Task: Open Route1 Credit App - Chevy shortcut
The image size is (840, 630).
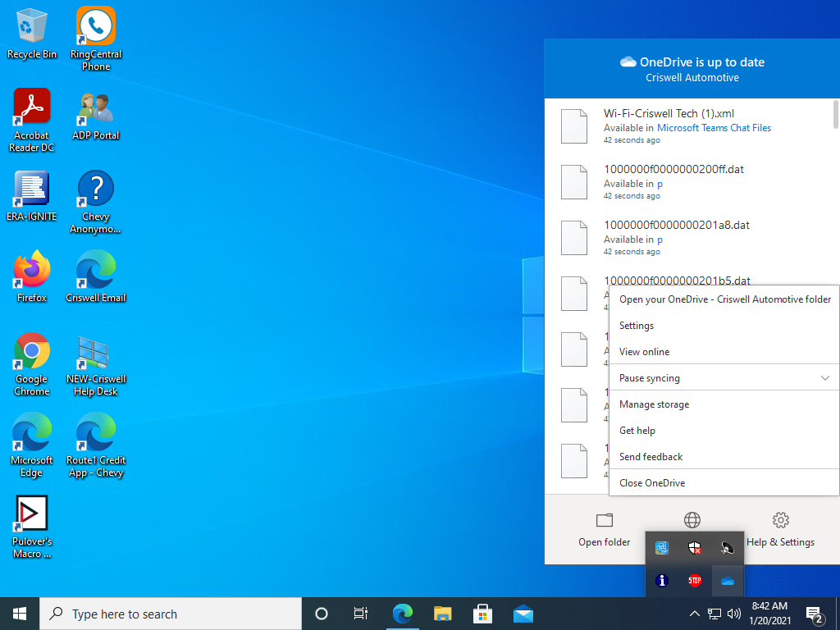Action: 96,445
